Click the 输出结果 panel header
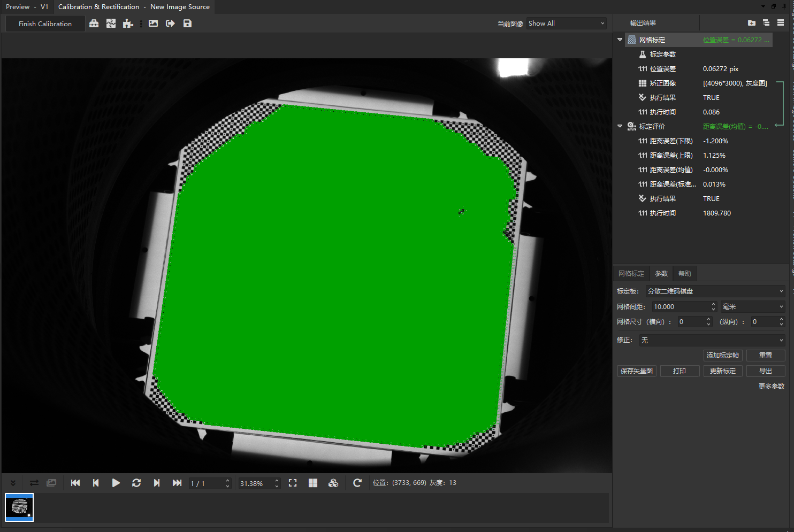The image size is (794, 532). pos(643,23)
